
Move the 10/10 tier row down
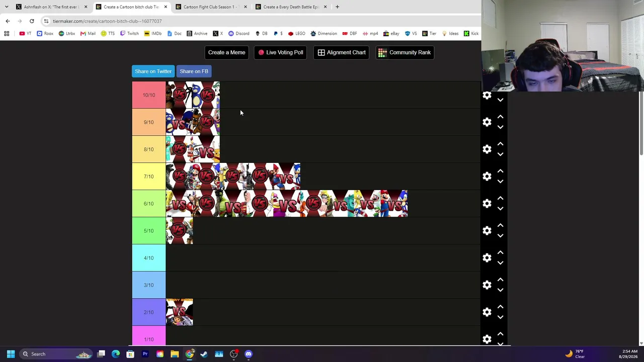(500, 100)
